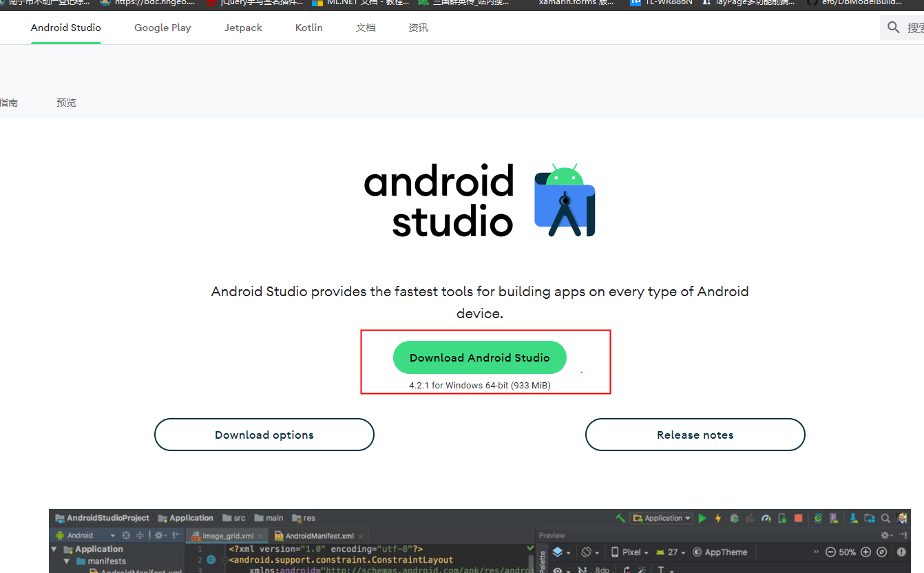Viewport: 924px width, 573px height.
Task: Click the warnings exclamation icon in preview
Action: coord(901,552)
